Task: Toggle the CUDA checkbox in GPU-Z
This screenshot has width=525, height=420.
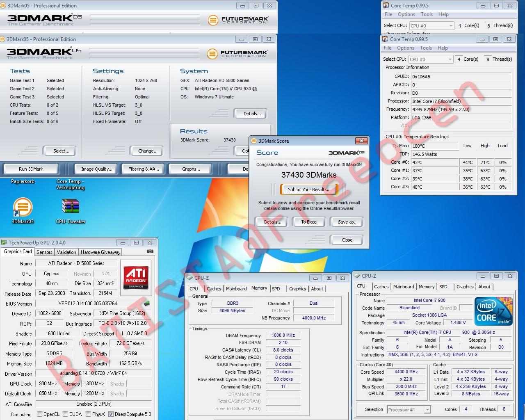Action: tap(66, 414)
